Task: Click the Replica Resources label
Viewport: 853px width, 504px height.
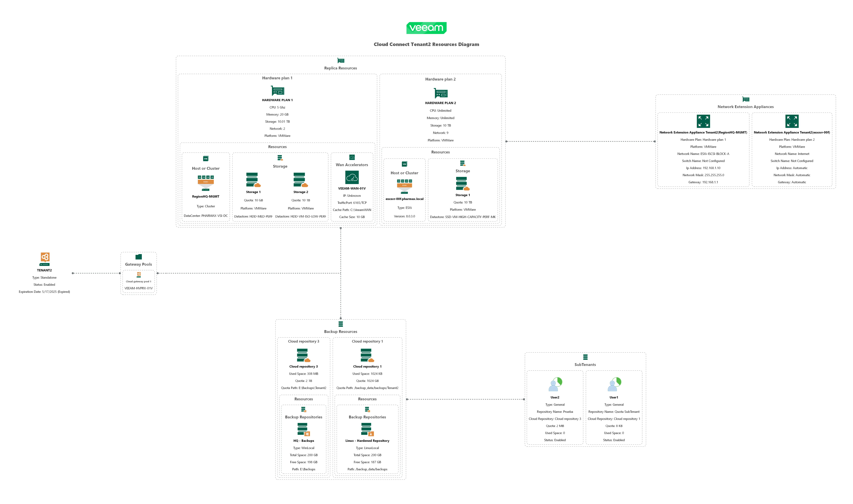Action: (x=341, y=68)
